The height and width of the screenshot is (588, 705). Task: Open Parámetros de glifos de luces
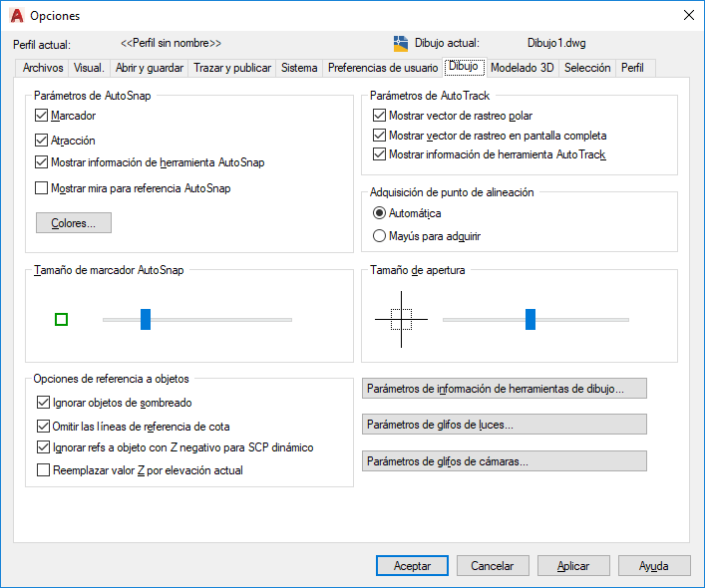[505, 425]
